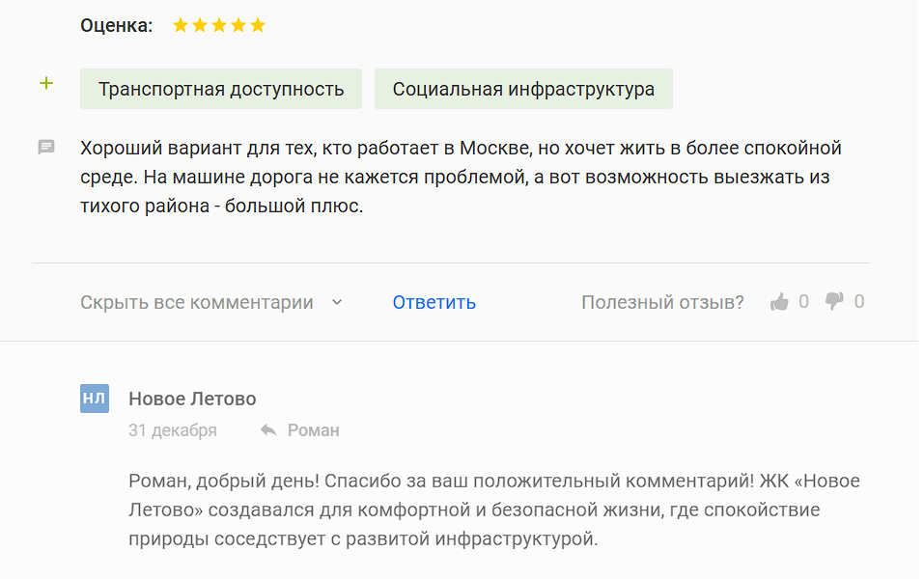The image size is (924, 579).
Task: Click the like count next to thumbs up
Action: tap(803, 302)
